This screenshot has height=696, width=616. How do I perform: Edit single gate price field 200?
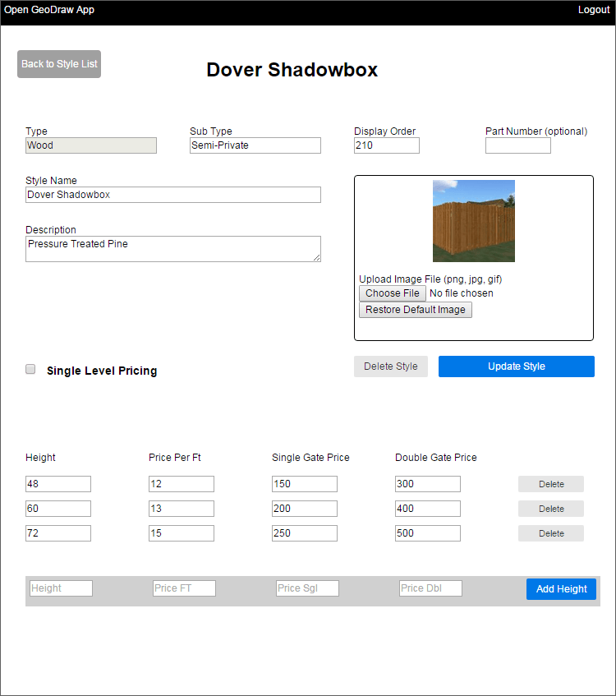(305, 509)
